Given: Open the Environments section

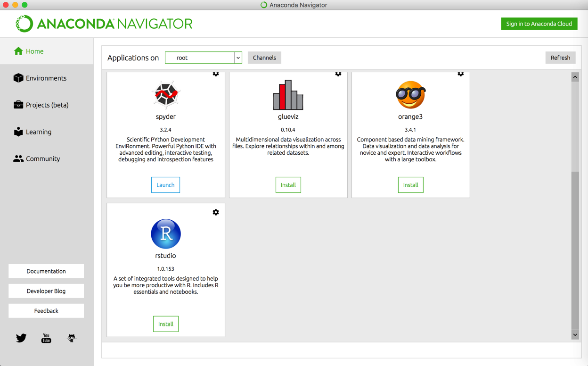Looking at the screenshot, I should pos(47,78).
